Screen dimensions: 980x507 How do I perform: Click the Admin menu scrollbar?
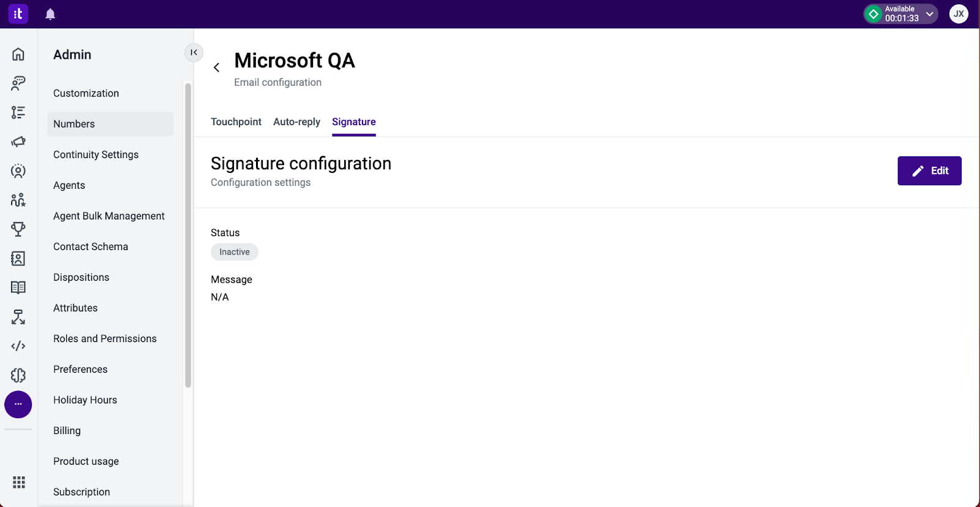click(x=188, y=235)
